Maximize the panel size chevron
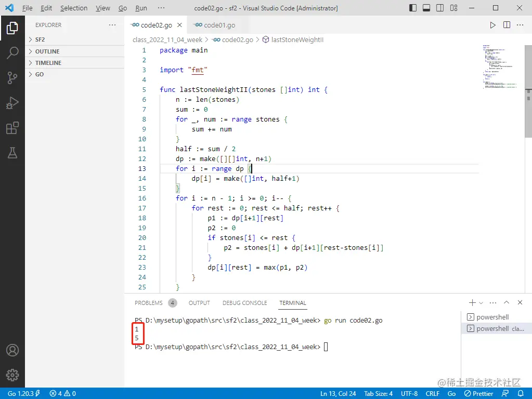532x399 pixels. [507, 302]
